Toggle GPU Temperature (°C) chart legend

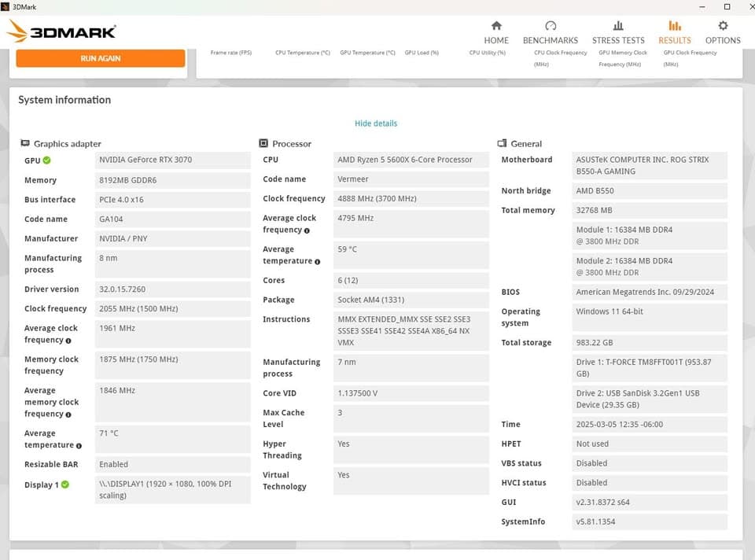coord(367,53)
